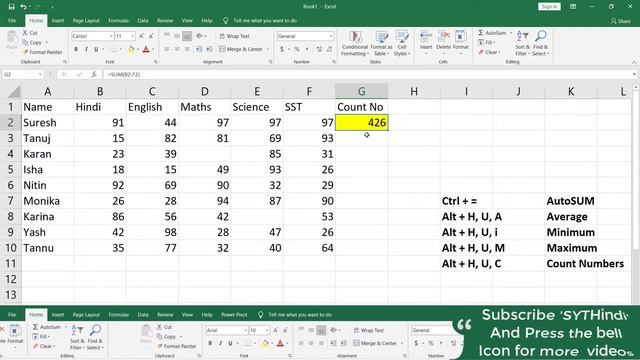Apply accounting number format in top ribbon
640x360 pixels.
(x=282, y=49)
